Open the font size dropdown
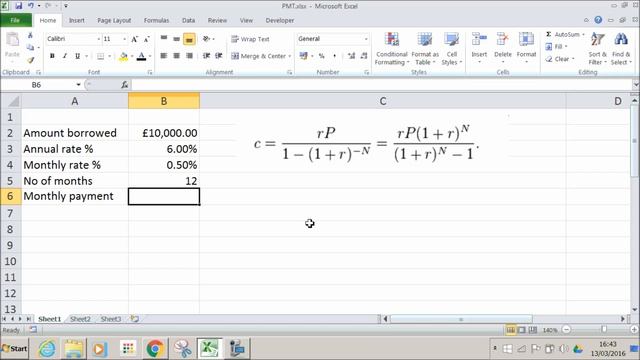This screenshot has width=640, height=360. point(124,39)
